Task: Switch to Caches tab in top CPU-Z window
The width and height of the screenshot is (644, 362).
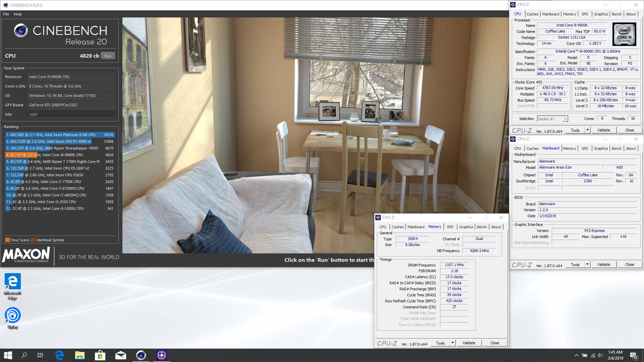Action: click(532, 14)
